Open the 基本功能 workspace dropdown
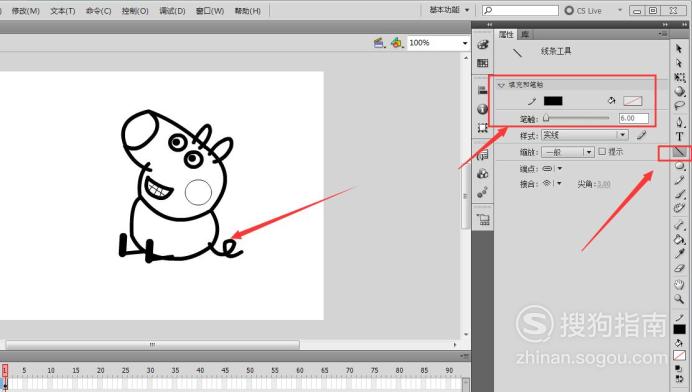The height and width of the screenshot is (392, 692). pyautogui.click(x=449, y=10)
